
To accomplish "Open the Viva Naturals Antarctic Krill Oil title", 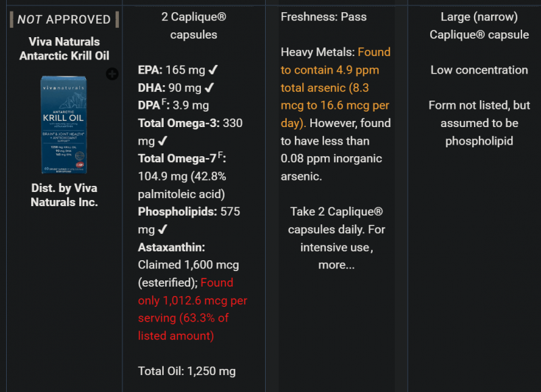I will coord(64,49).
